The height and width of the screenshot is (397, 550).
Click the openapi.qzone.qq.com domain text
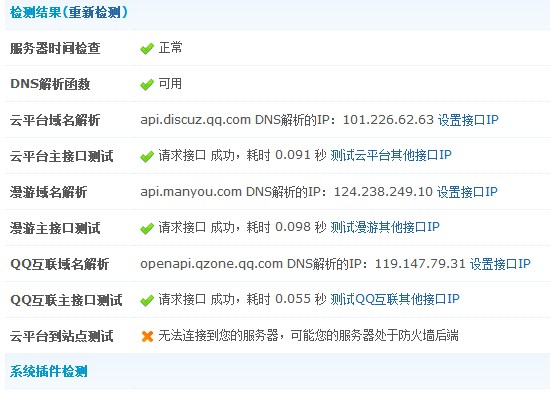coord(212,264)
